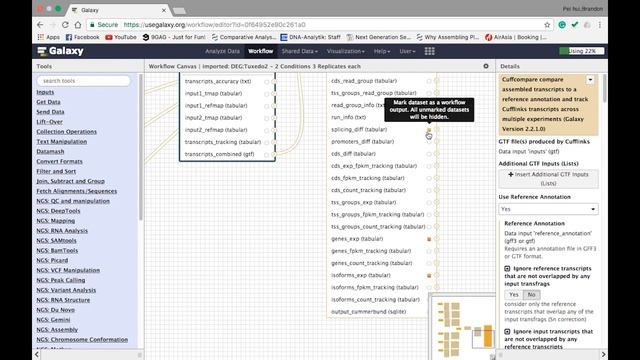Screen dimensions: 640x360
Task: Go back in browser
Action: tap(40, 25)
